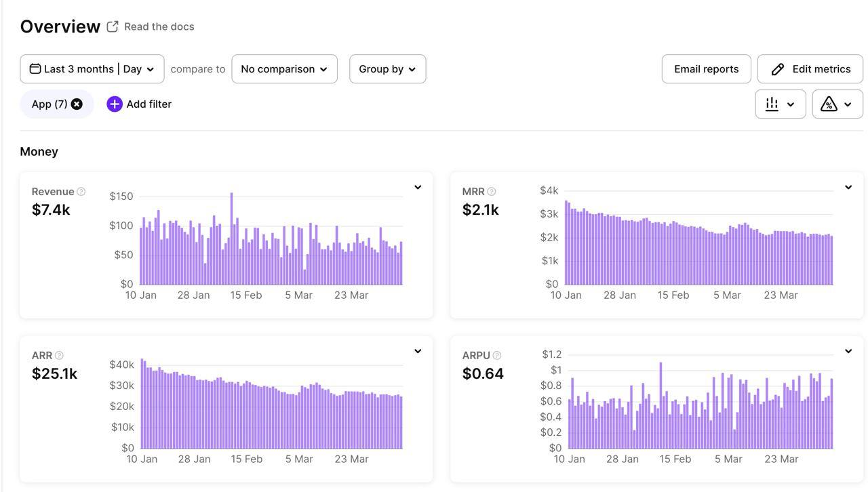868x492 pixels.
Task: Open the Group by dropdown
Action: point(387,69)
